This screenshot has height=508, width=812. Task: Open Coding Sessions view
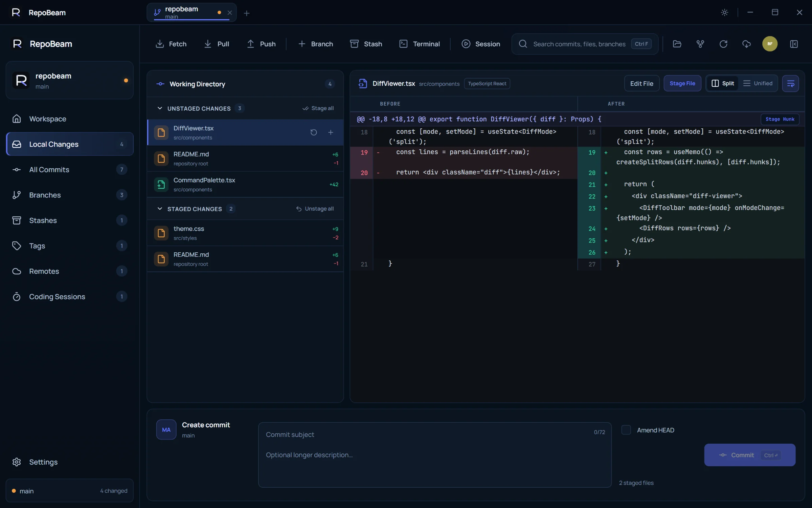[70, 297]
